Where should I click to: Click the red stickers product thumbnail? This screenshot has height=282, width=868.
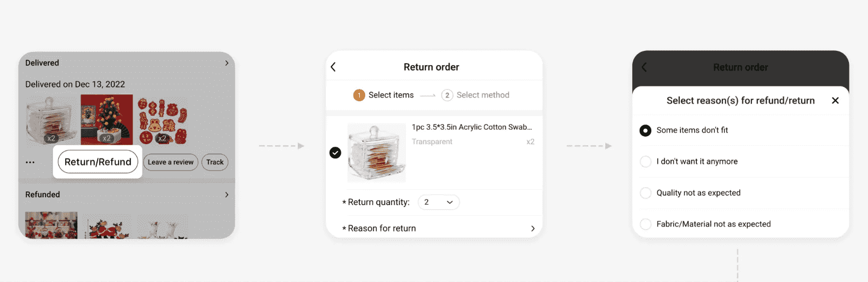(162, 120)
